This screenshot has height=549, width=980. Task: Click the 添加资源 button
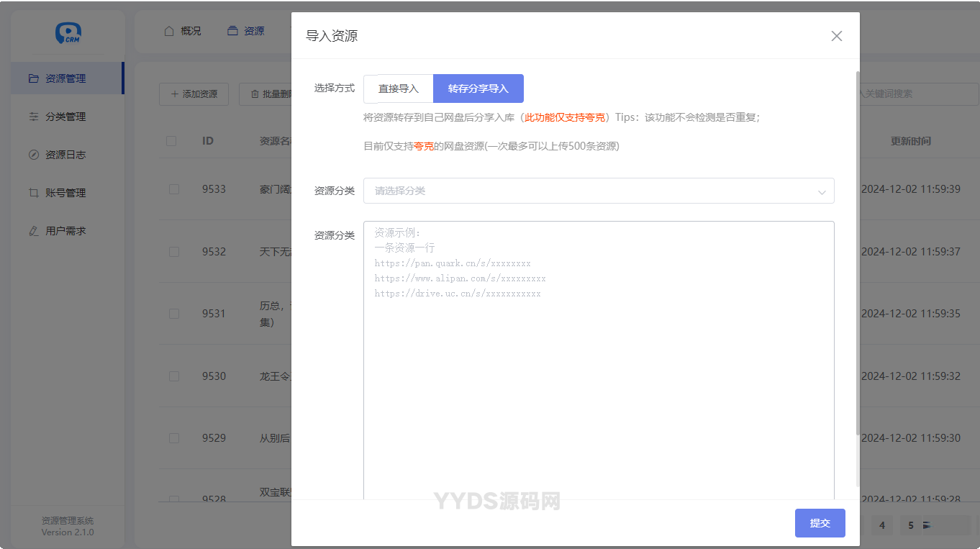click(x=194, y=94)
